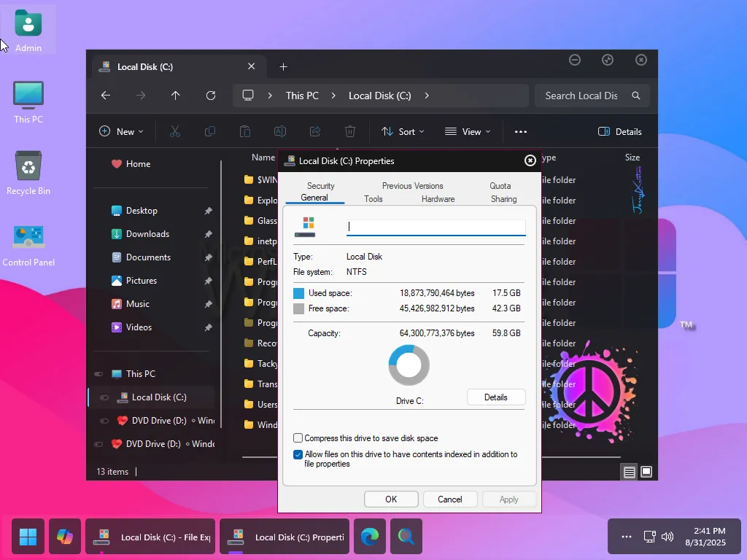The image size is (747, 560).
Task: Go back in File Explorer
Action: pos(106,96)
